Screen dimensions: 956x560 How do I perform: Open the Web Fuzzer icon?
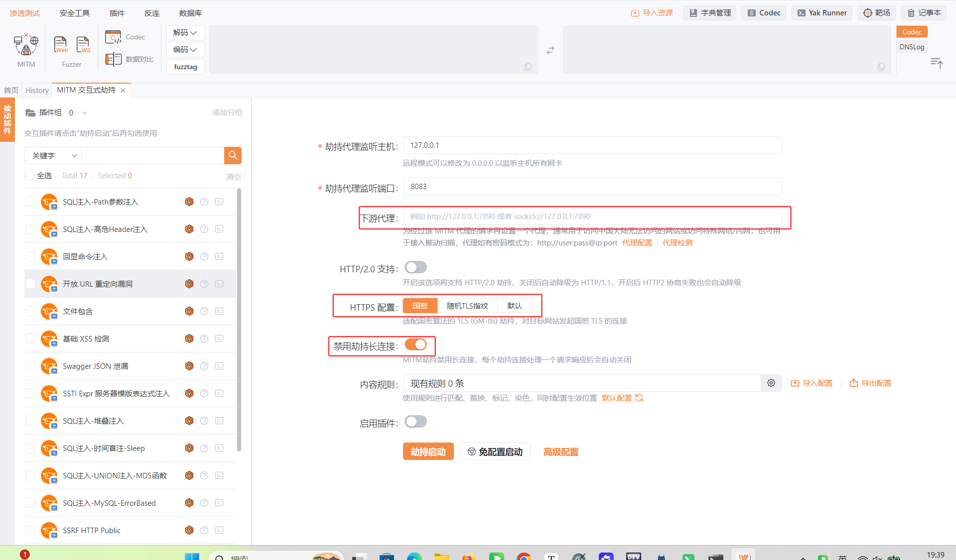click(x=61, y=45)
